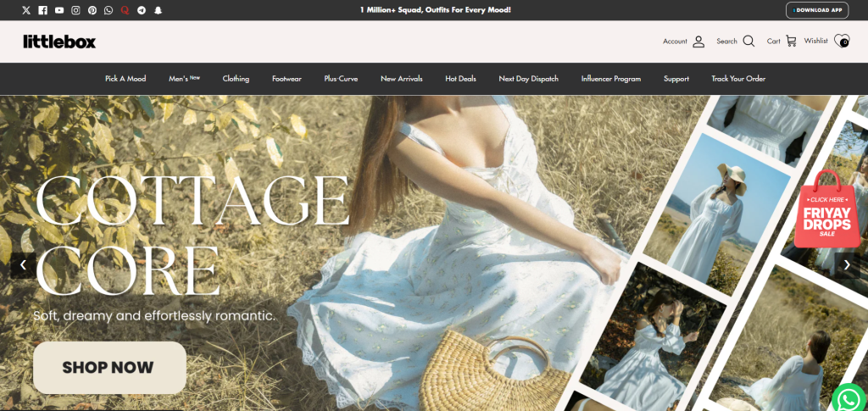The height and width of the screenshot is (411, 868).
Task: Open the Plus-Curve menu
Action: pos(341,79)
